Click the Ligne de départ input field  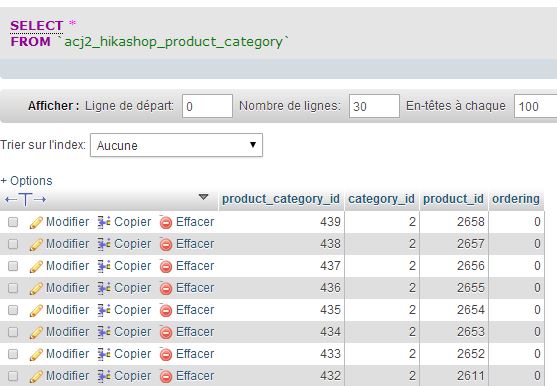[x=207, y=106]
